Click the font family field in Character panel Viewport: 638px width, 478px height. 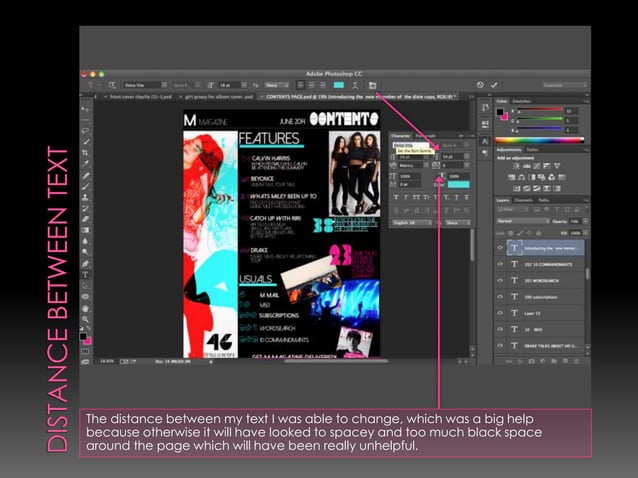411,145
